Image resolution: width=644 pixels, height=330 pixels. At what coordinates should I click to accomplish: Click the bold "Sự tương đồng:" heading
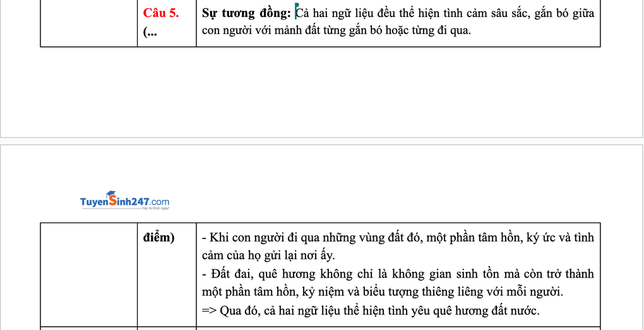pyautogui.click(x=246, y=13)
